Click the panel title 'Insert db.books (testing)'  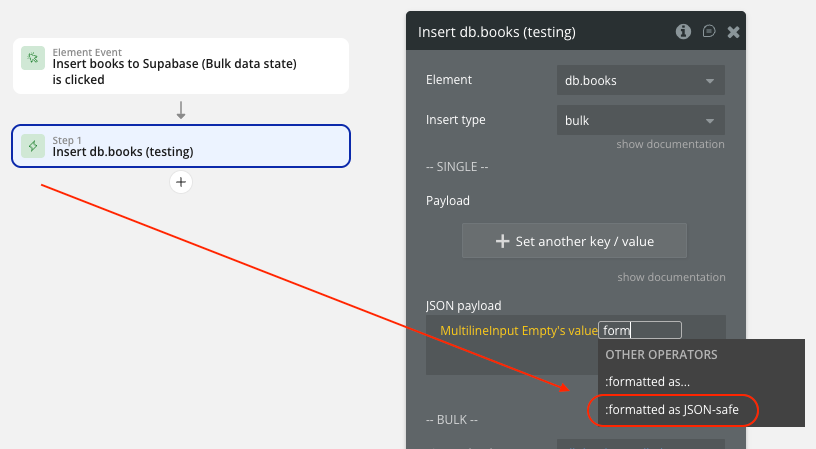coord(496,32)
